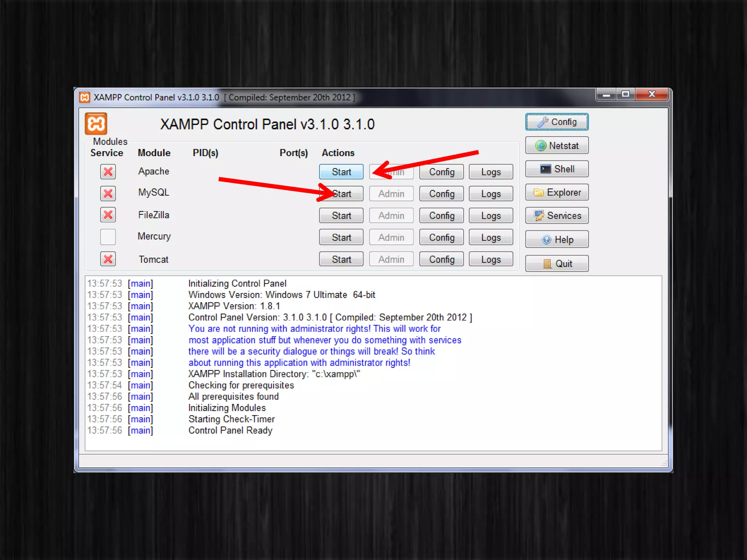This screenshot has width=747, height=560.
Task: Toggle the MySQL service checkbox
Action: [108, 193]
